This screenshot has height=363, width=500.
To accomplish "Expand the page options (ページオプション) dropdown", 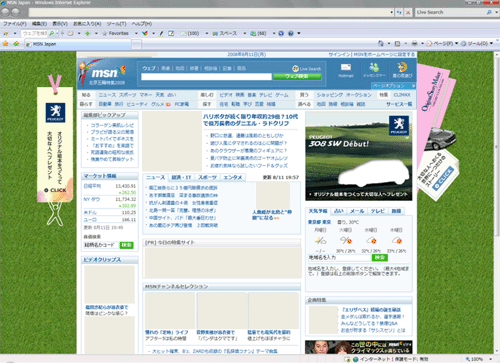I will point(394,86).
